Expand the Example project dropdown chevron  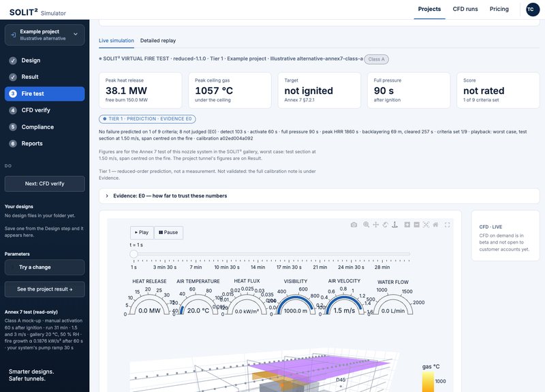tap(76, 35)
